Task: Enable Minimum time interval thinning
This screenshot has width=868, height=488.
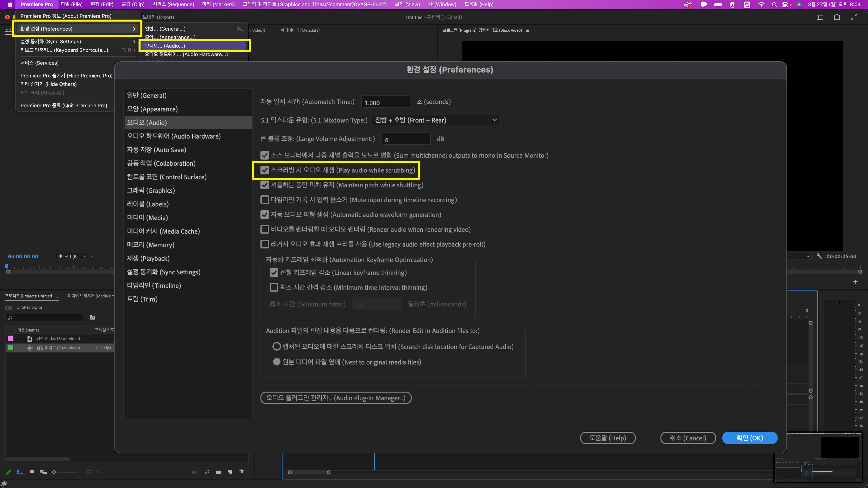Action: pos(274,287)
